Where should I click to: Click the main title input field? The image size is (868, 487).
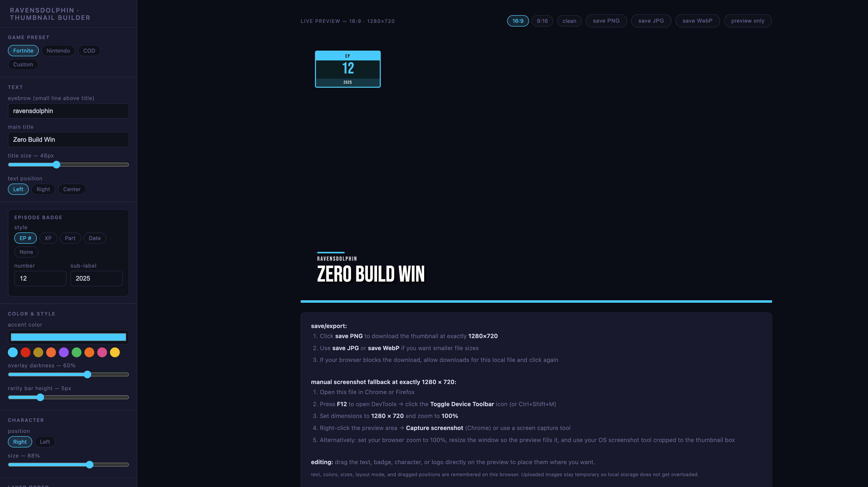click(x=68, y=140)
